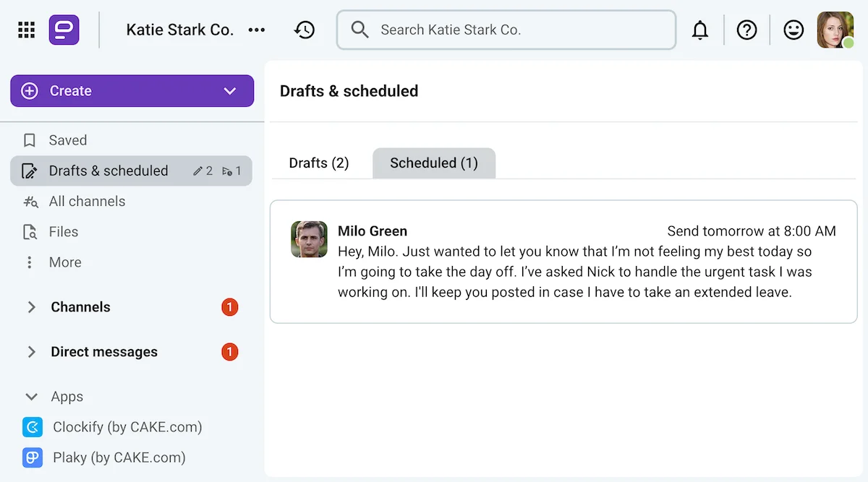Image resolution: width=868 pixels, height=482 pixels.
Task: Click the Saved bookmark icon
Action: 30,140
